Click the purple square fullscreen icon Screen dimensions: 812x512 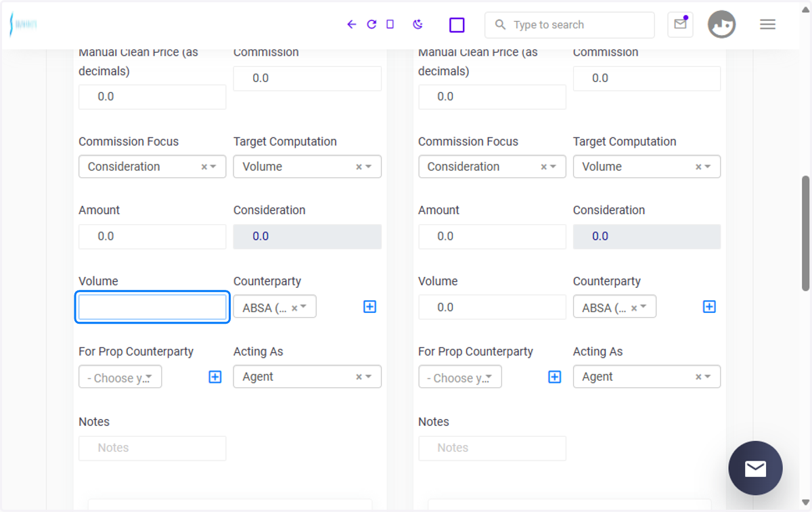[x=457, y=25]
